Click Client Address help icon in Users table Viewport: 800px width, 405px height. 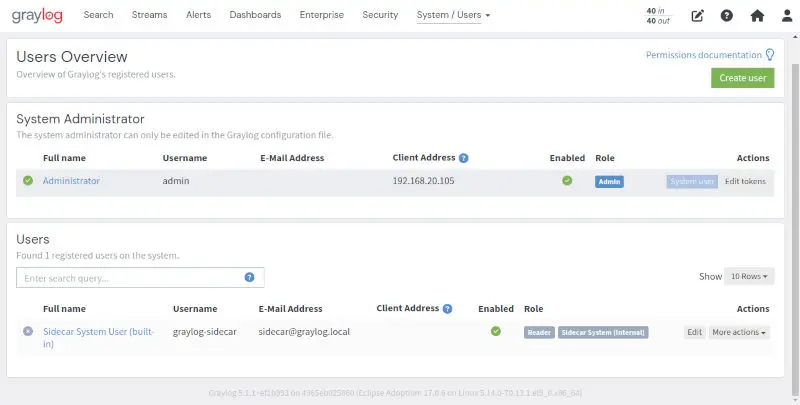[x=447, y=309]
